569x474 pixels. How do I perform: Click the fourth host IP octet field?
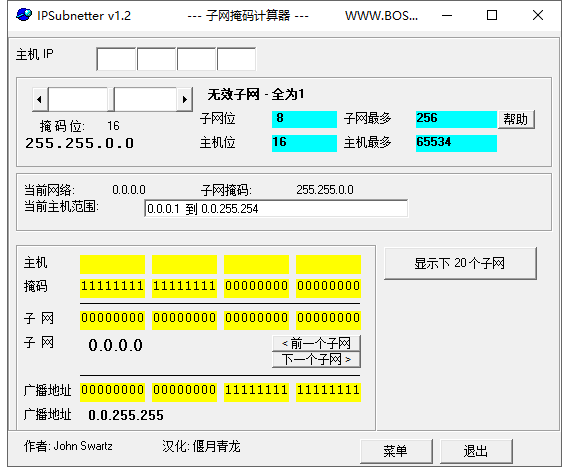coord(236,59)
